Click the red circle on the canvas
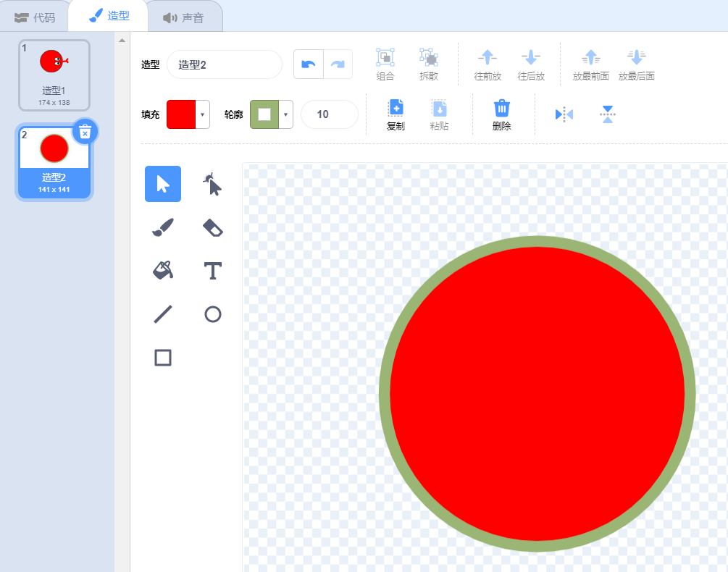Screen dimensions: 728x572 [537, 394]
